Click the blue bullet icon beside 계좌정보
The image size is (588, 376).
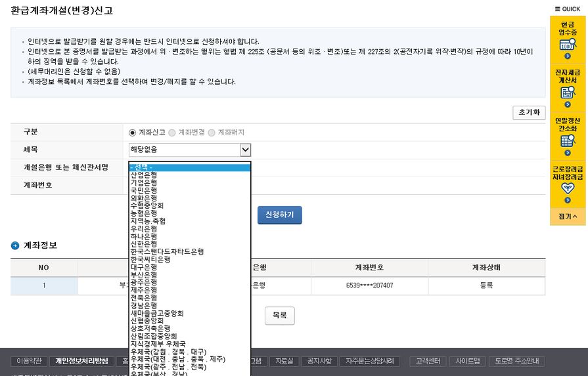point(15,245)
